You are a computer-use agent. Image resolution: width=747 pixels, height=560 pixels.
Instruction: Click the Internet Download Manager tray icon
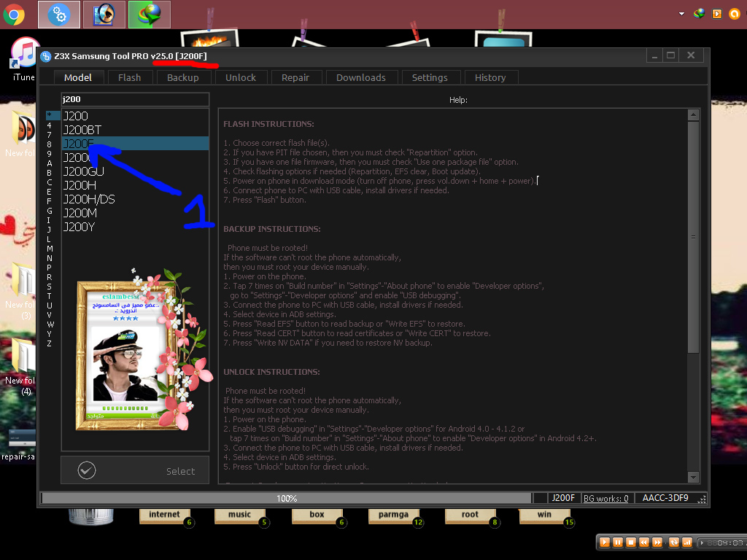tap(699, 14)
